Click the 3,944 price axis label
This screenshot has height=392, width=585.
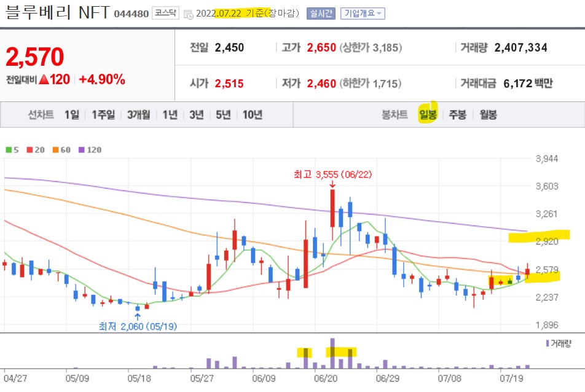[547, 159]
